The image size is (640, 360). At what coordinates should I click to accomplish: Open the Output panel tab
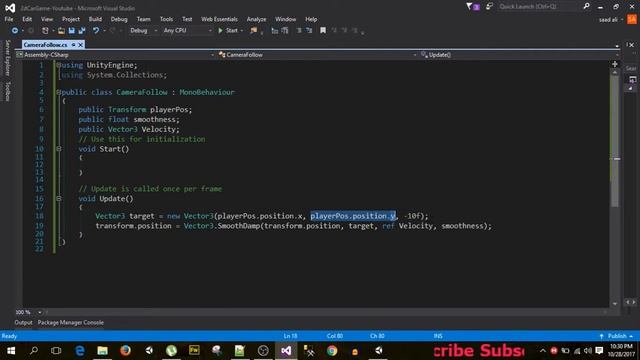point(23,322)
